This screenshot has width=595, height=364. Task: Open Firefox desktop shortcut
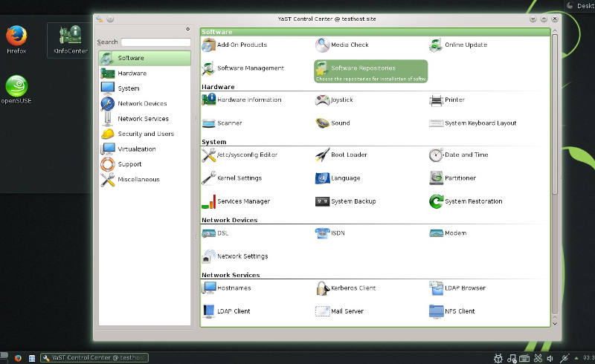point(16,39)
